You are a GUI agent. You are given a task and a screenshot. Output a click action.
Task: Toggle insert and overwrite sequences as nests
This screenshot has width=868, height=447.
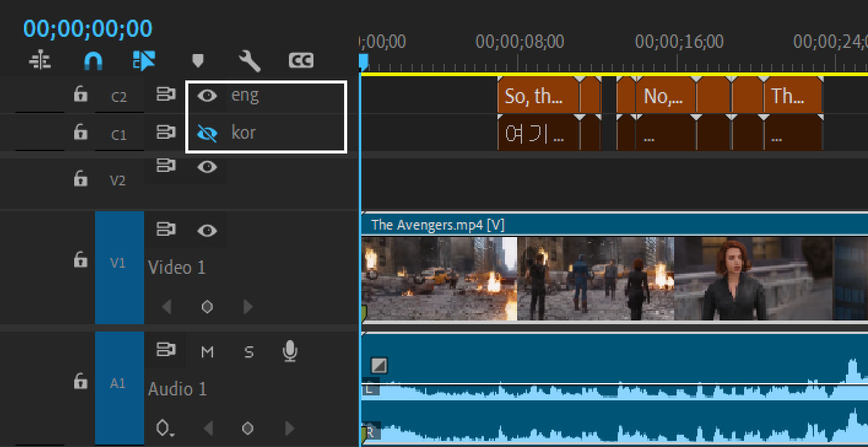tap(40, 60)
